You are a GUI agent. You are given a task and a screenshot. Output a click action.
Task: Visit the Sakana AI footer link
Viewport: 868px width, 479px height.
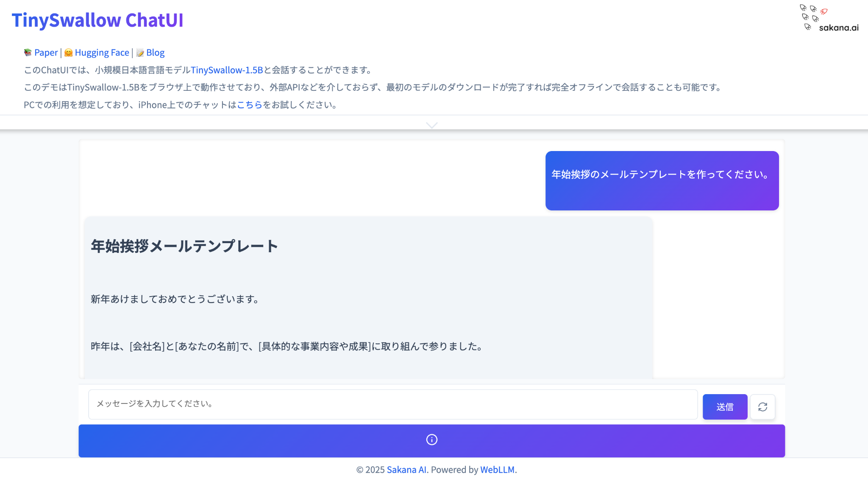[x=406, y=470]
